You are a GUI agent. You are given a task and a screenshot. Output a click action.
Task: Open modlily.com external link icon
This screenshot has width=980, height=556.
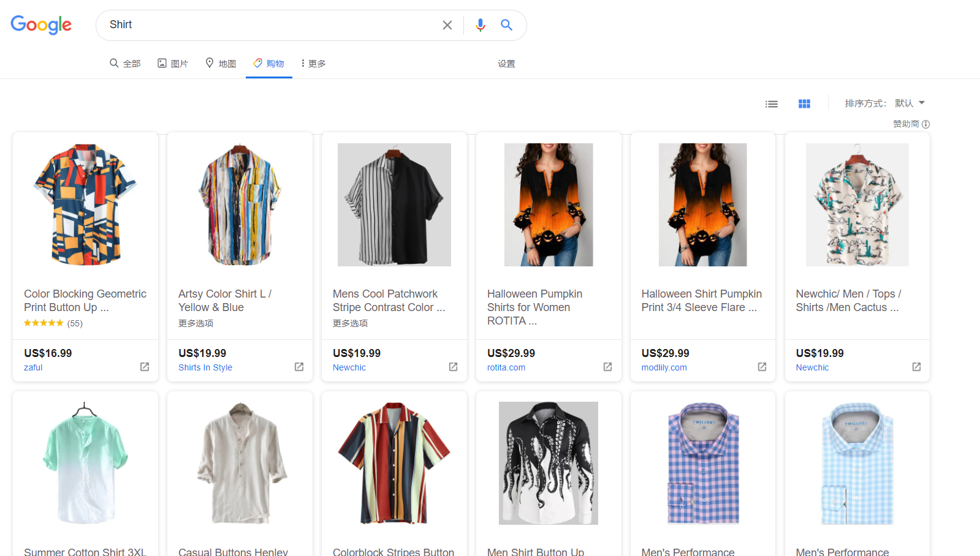pyautogui.click(x=762, y=367)
